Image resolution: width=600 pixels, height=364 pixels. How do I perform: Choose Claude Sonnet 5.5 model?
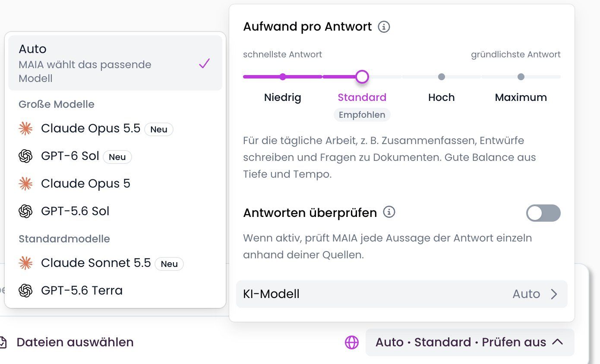[115, 263]
